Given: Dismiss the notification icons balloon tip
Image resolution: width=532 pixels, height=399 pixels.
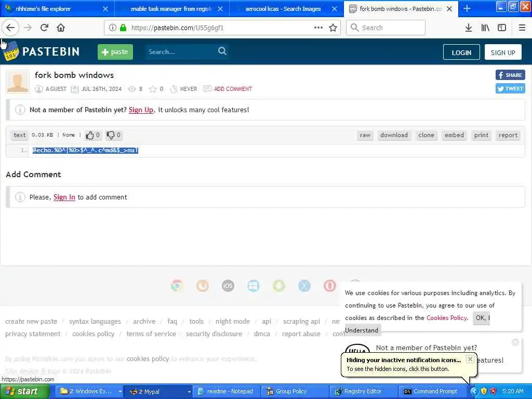Looking at the screenshot, I should tap(470, 359).
